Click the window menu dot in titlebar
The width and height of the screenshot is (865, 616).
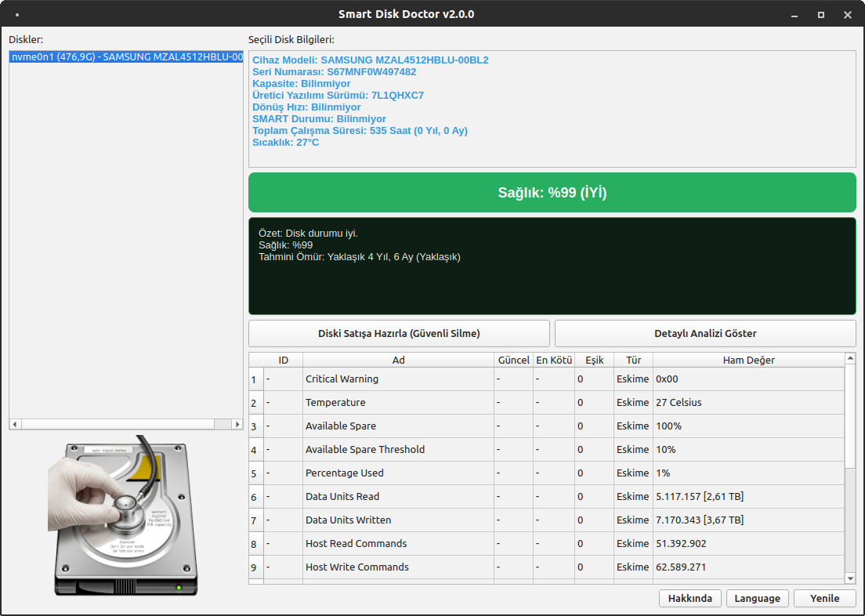[x=17, y=15]
